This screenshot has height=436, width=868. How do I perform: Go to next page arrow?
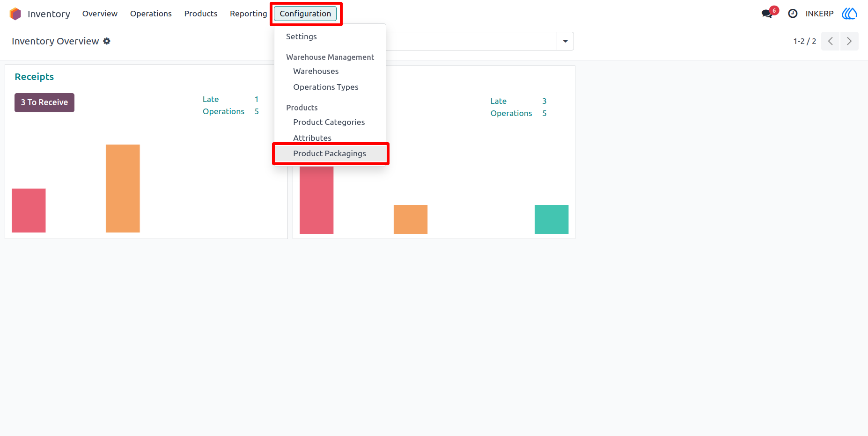point(849,41)
